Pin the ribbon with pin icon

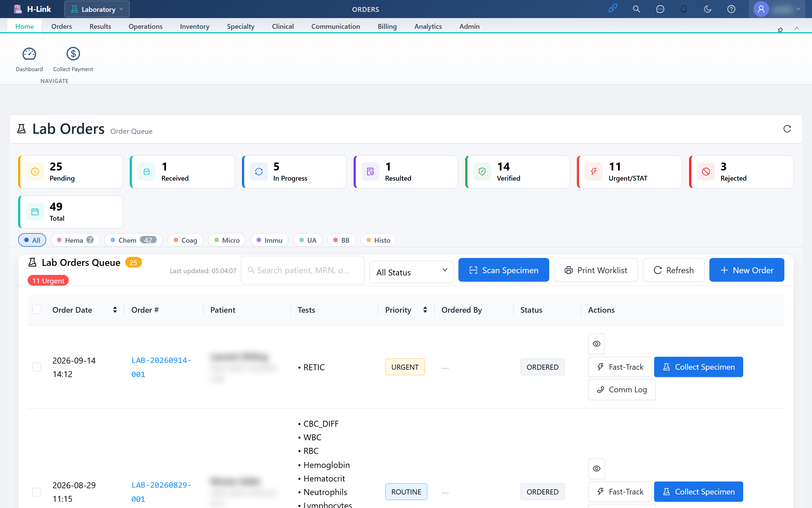[780, 30]
